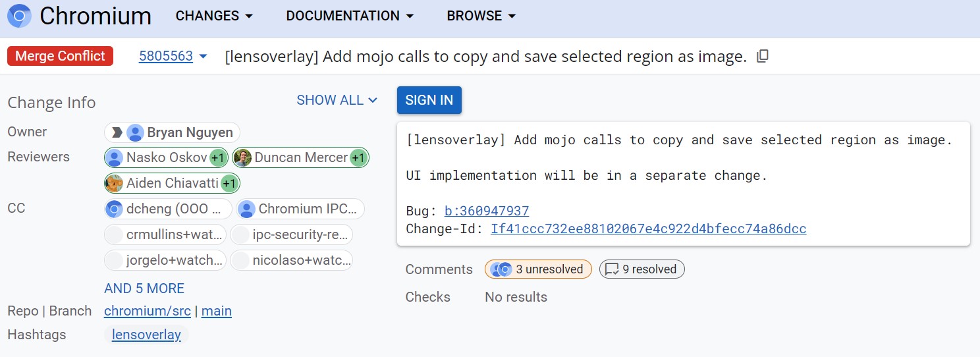
Task: Open bug link b:360947937
Action: [487, 211]
